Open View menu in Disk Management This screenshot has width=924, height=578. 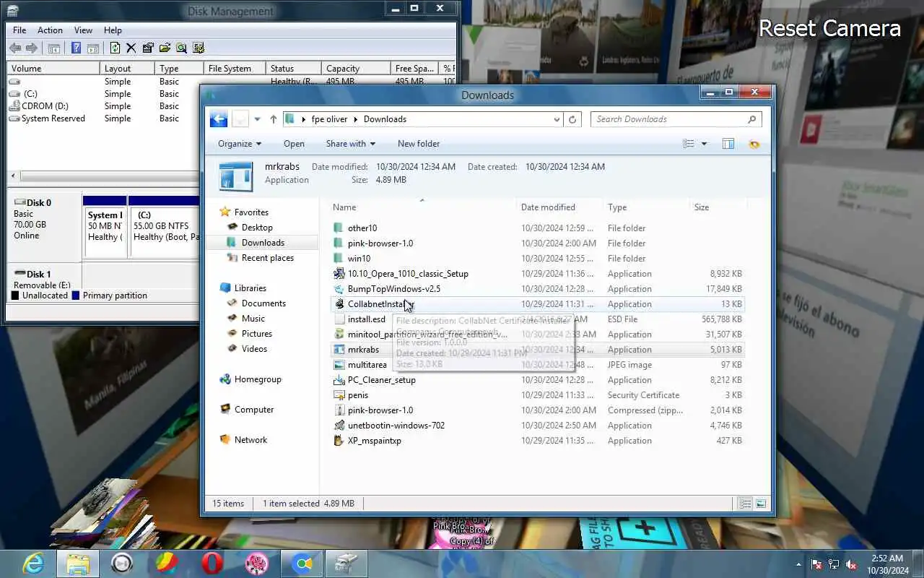coord(83,30)
